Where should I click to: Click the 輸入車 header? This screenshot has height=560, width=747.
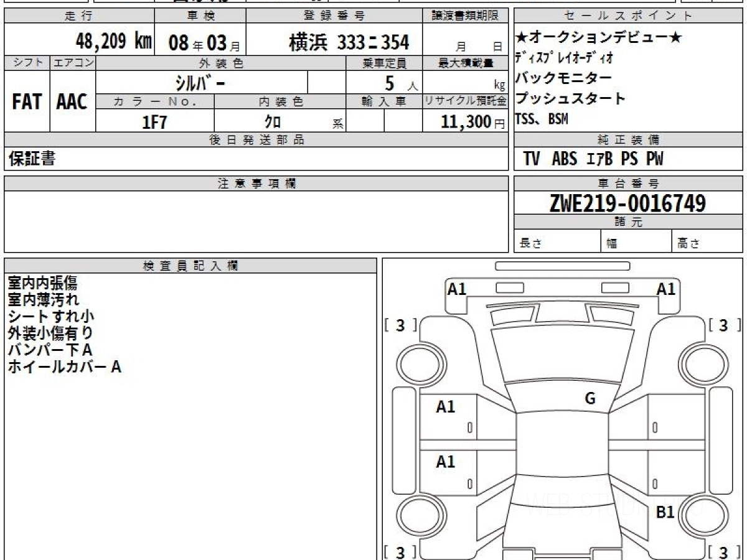click(x=385, y=101)
